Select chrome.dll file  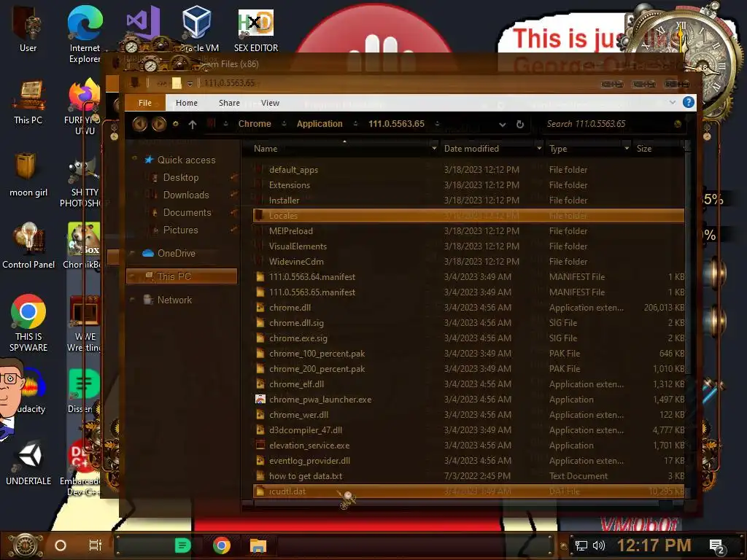(290, 308)
